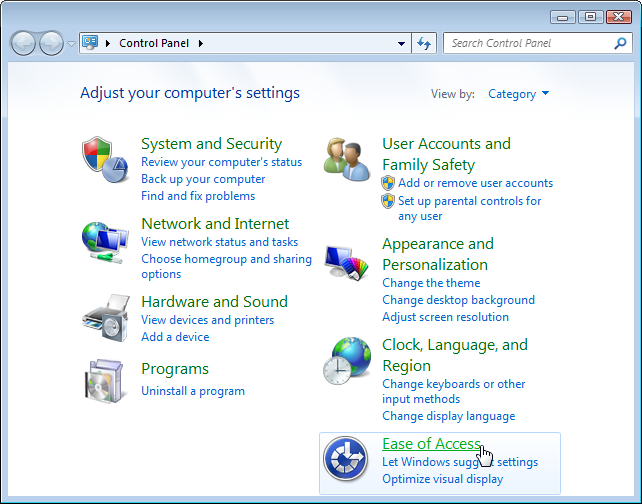
Task: Minimize the Control Panel window
Action: coord(563,17)
